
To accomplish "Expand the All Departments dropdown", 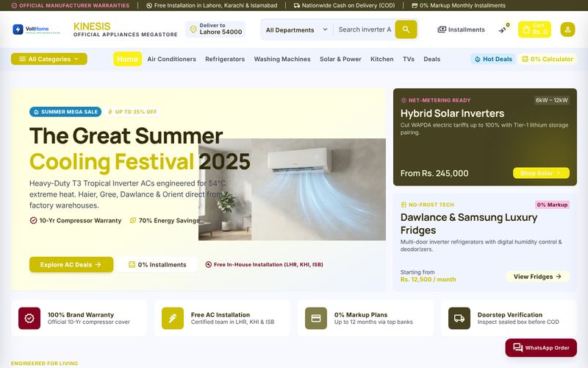I will tap(296, 29).
